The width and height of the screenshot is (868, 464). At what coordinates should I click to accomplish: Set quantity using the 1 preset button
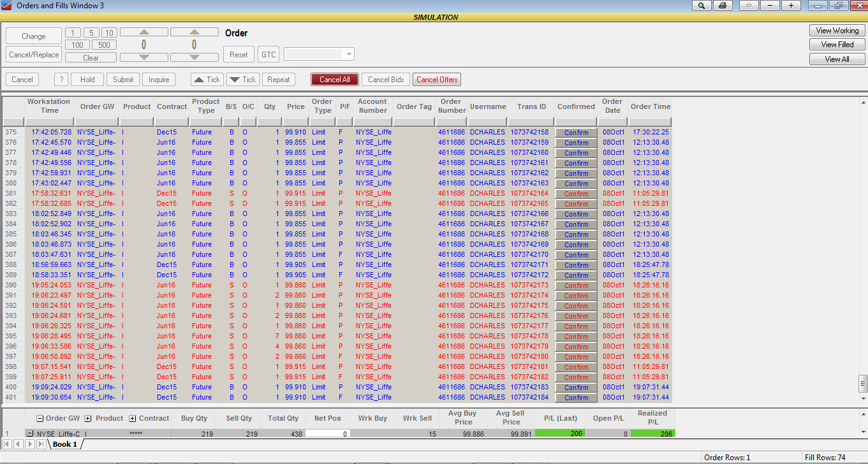pyautogui.click(x=73, y=33)
